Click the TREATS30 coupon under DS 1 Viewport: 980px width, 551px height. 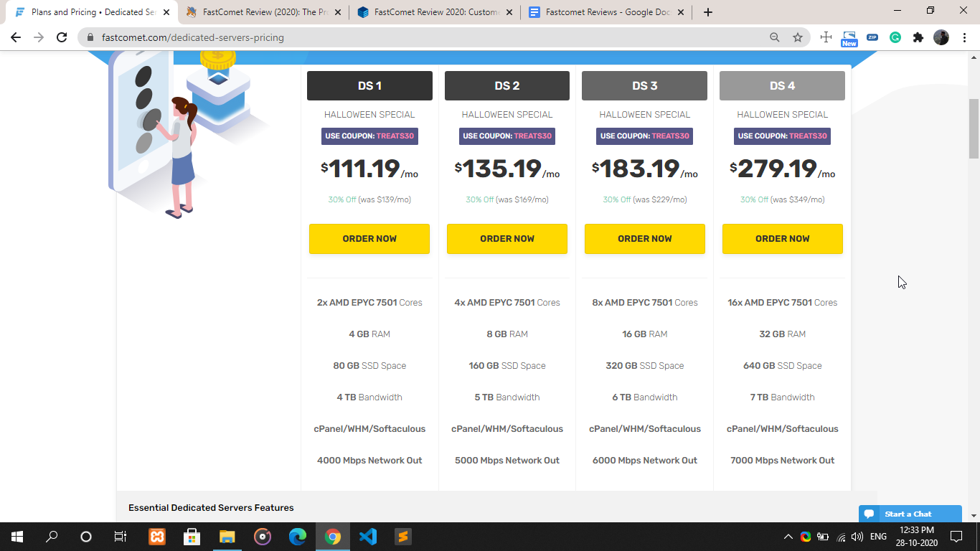tap(369, 136)
